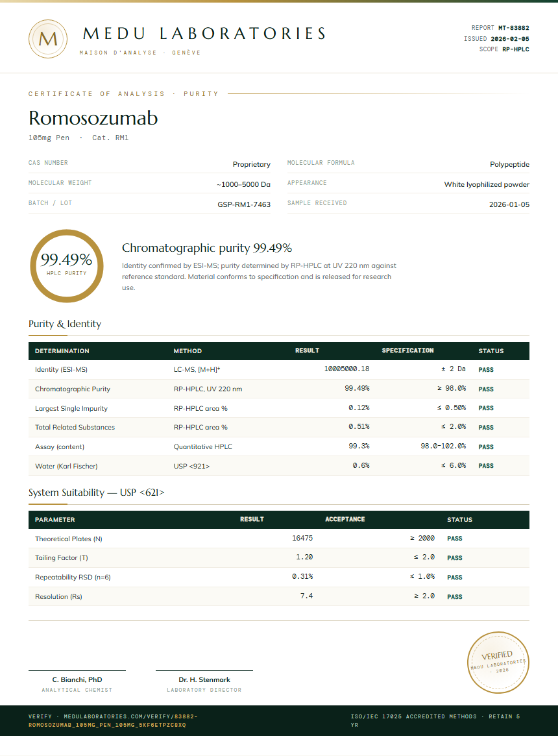This screenshot has width=558, height=756.
Task: Click the Tailing Factor (T) row label
Action: (x=61, y=558)
